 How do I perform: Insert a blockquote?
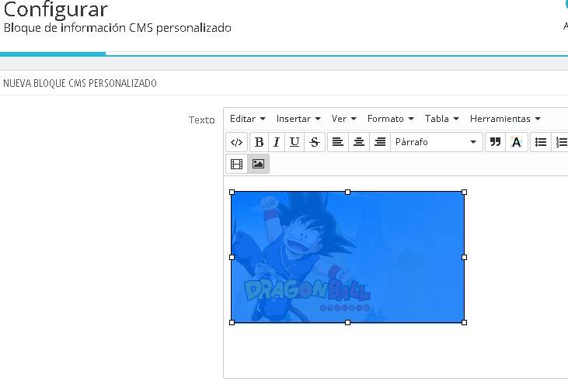tap(495, 142)
